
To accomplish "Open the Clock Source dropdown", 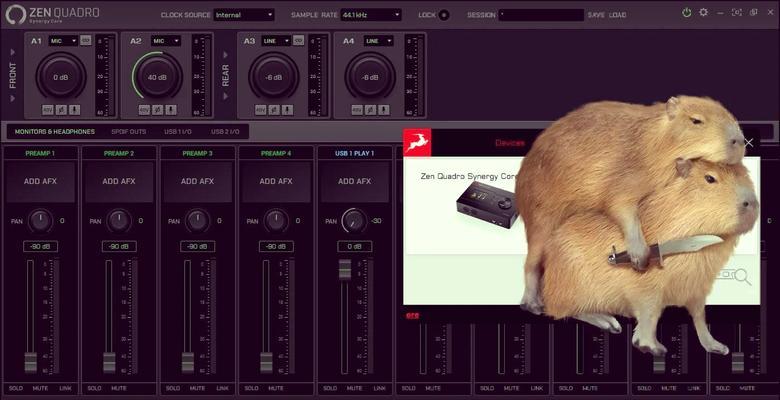I will pyautogui.click(x=243, y=15).
